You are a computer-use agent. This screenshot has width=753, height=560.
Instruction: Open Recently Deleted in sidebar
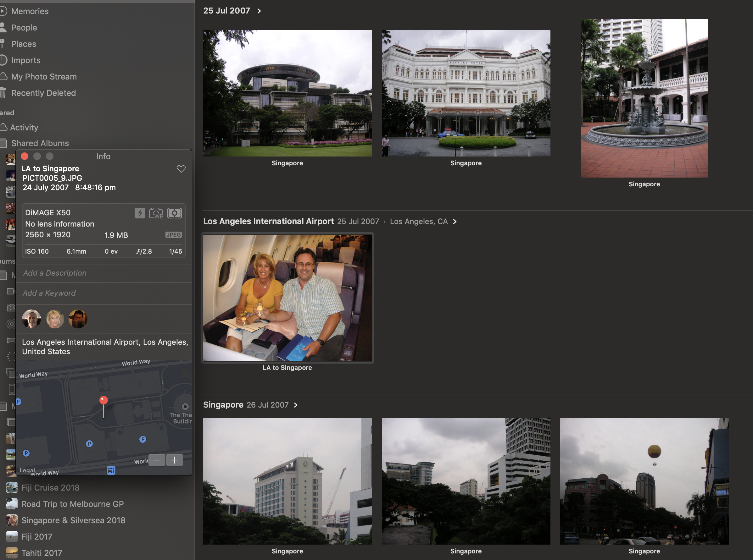pyautogui.click(x=43, y=93)
